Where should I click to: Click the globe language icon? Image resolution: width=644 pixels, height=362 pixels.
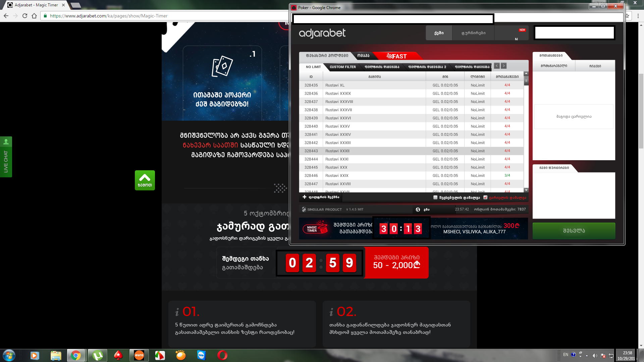point(418,209)
